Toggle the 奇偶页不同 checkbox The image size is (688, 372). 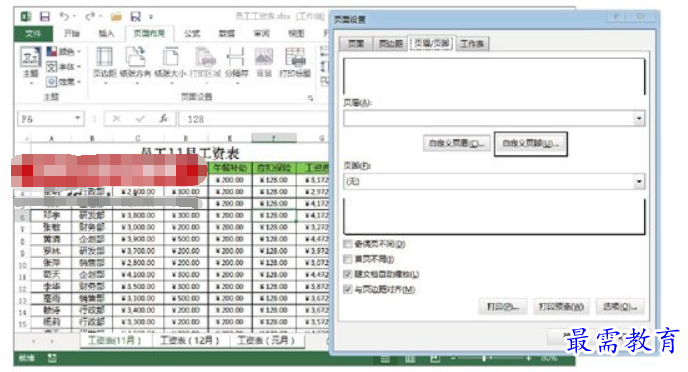[x=348, y=244]
